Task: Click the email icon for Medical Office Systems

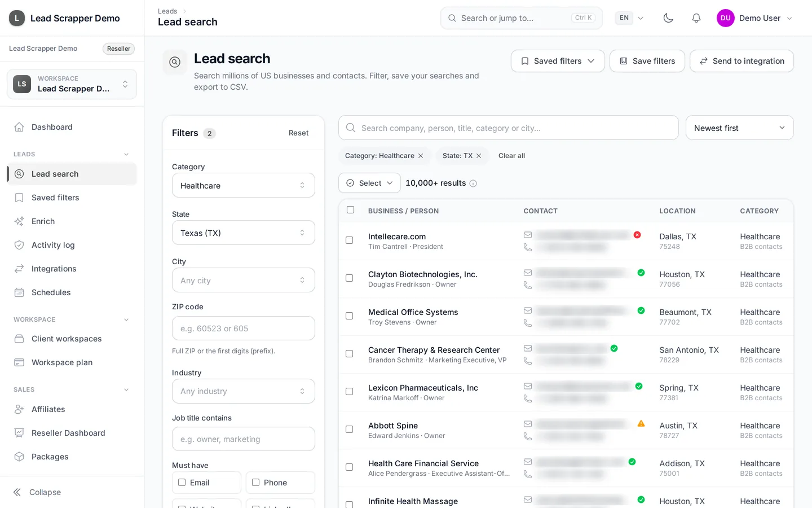Action: point(528,310)
